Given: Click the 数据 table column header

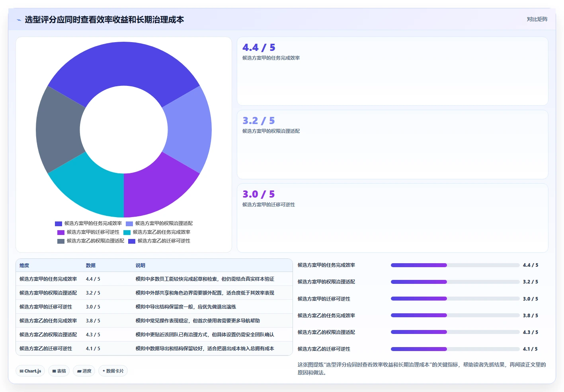Looking at the screenshot, I should (91, 266).
